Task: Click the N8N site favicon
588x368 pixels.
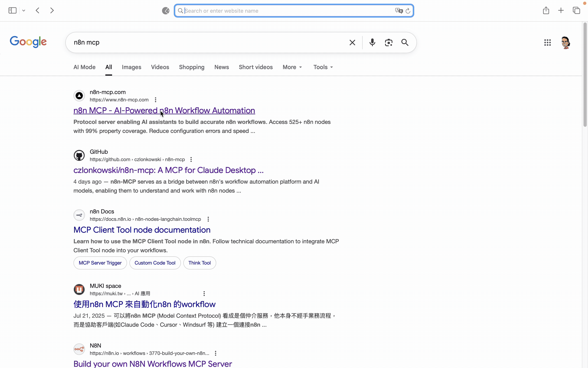Action: coord(79,349)
